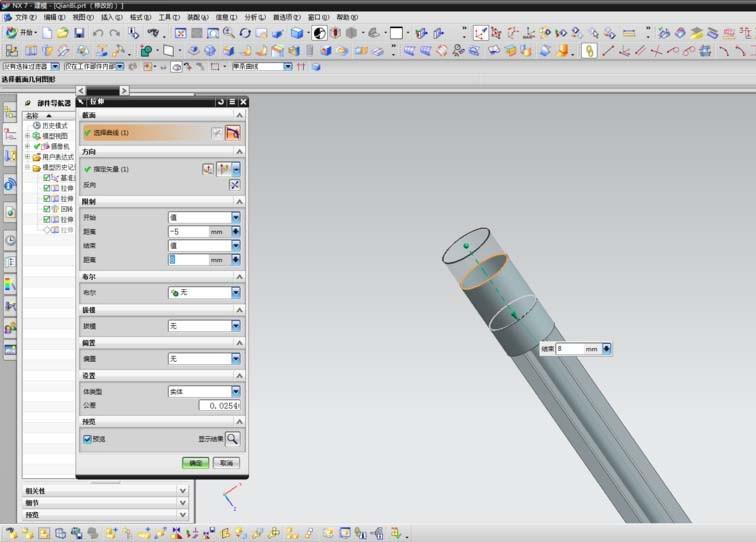Click the 确定 OK button
The width and height of the screenshot is (756, 542).
(194, 463)
